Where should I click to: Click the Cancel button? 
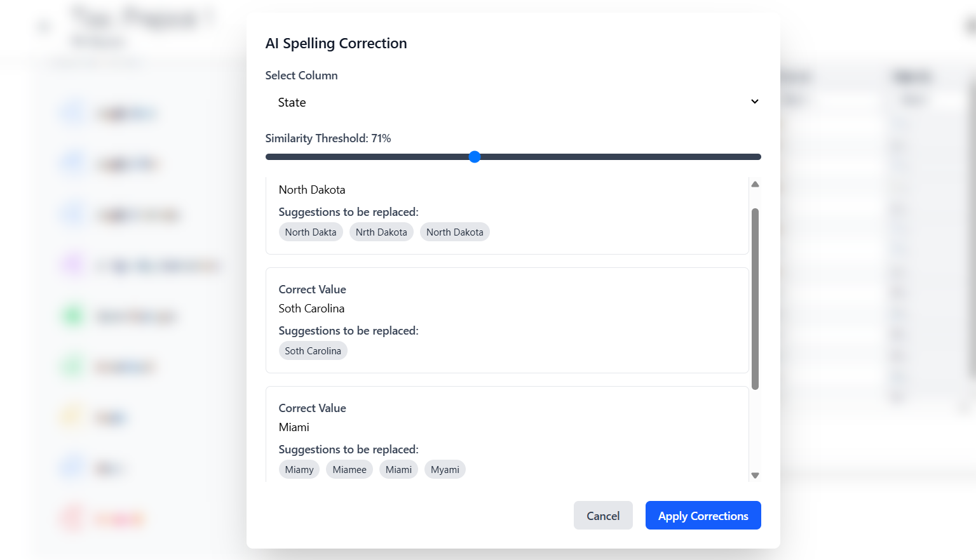(603, 515)
